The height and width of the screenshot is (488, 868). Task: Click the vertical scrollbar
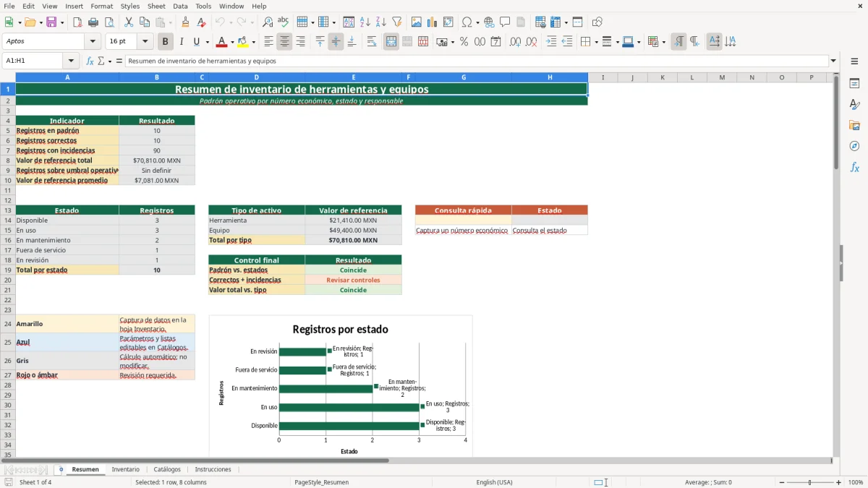click(836, 265)
